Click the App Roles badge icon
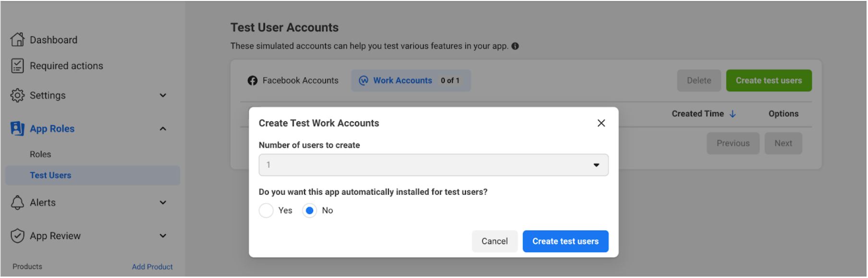The height and width of the screenshot is (278, 868). coord(17,128)
